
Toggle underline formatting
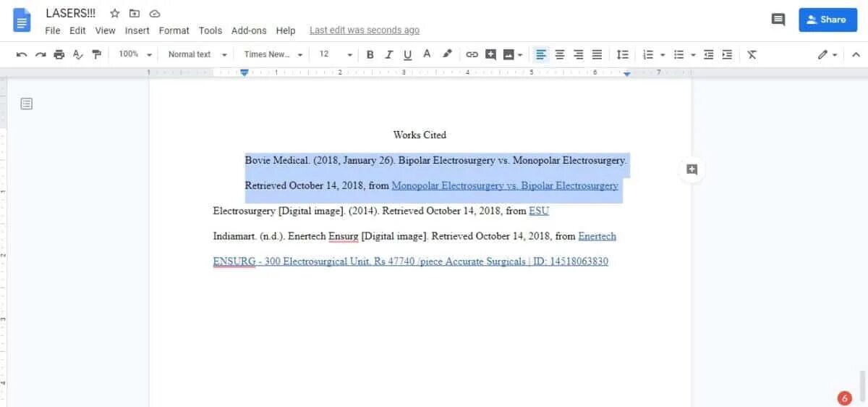click(x=408, y=54)
